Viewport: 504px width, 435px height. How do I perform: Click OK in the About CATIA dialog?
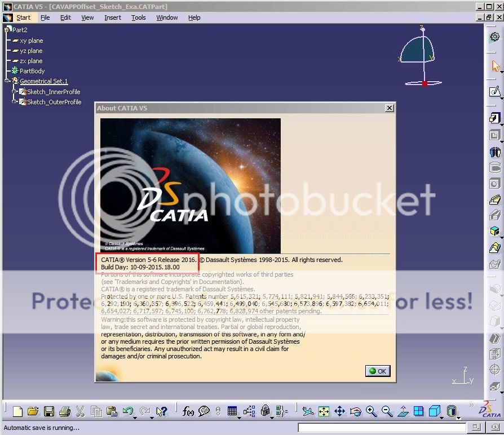click(x=378, y=371)
